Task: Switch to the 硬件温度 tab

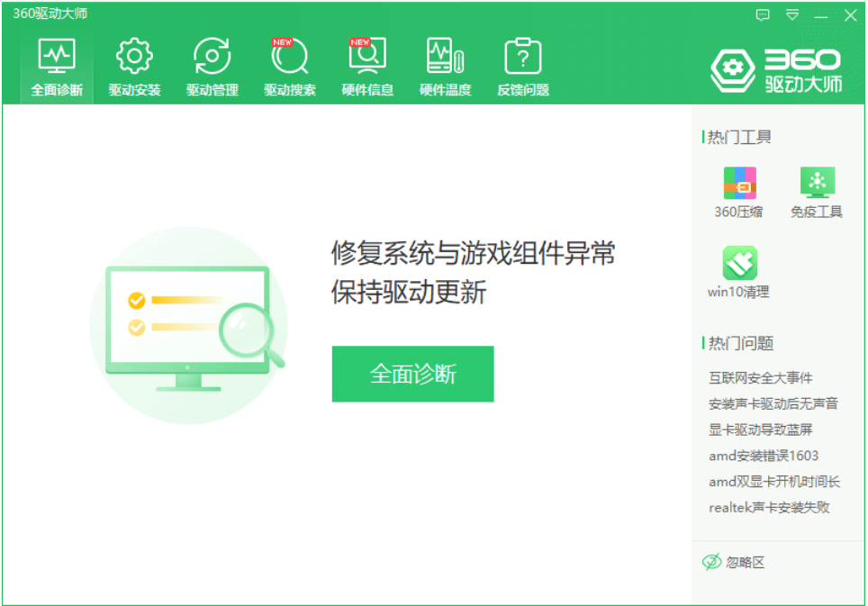Action: [445, 68]
